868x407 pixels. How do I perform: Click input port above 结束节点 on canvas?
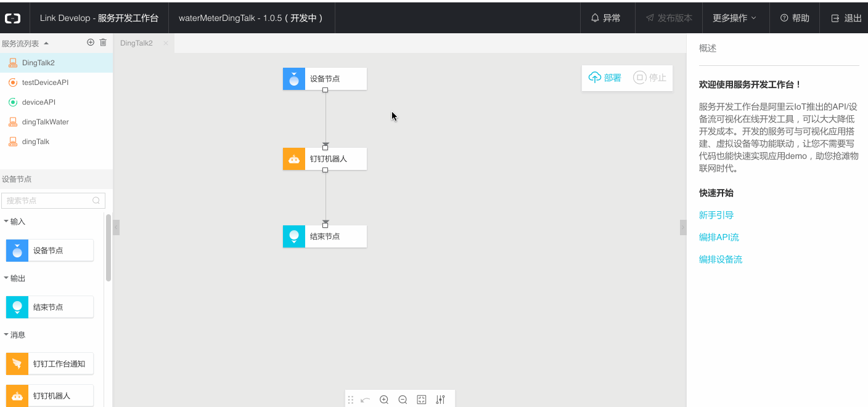325,225
